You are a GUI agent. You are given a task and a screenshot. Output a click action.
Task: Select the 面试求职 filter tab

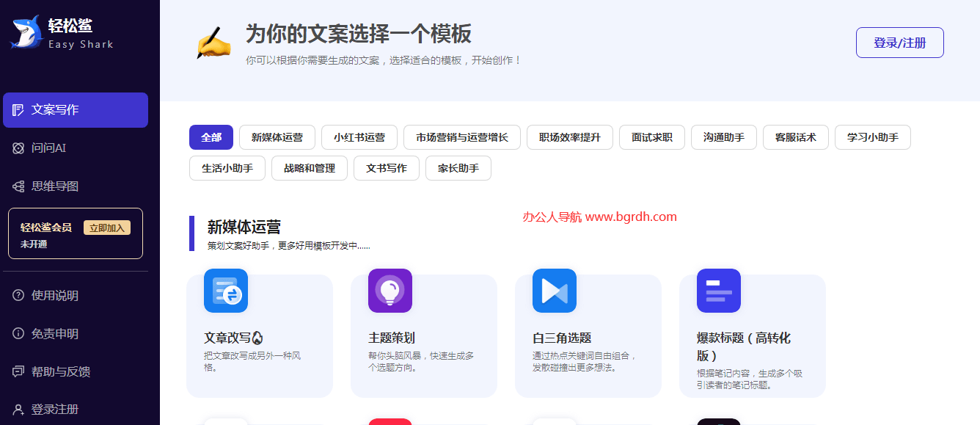[651, 137]
